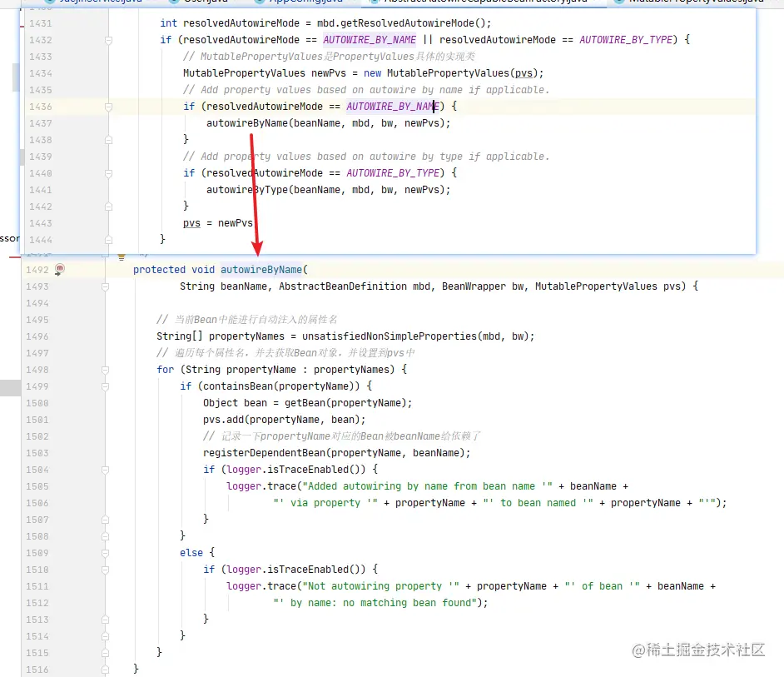Click pvs.add call on line 1501
Viewport: 784px width, 677px height.
224,420
